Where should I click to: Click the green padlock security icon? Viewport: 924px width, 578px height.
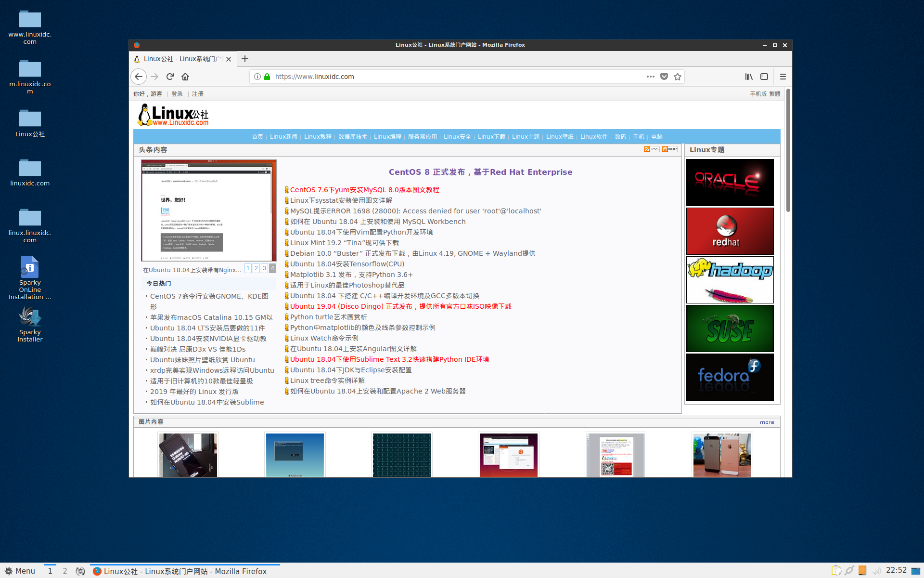pyautogui.click(x=267, y=77)
